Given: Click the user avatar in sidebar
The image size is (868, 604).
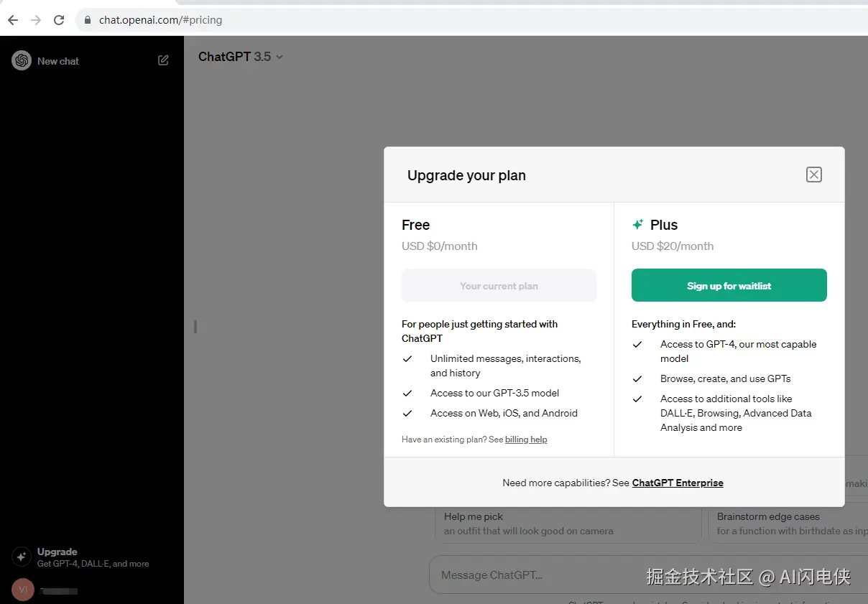Looking at the screenshot, I should click(23, 590).
